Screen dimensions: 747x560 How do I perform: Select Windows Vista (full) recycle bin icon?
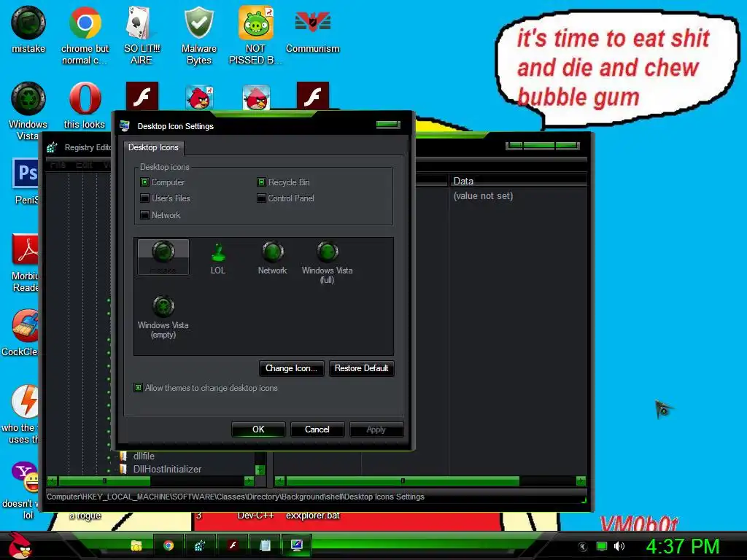coord(328,262)
